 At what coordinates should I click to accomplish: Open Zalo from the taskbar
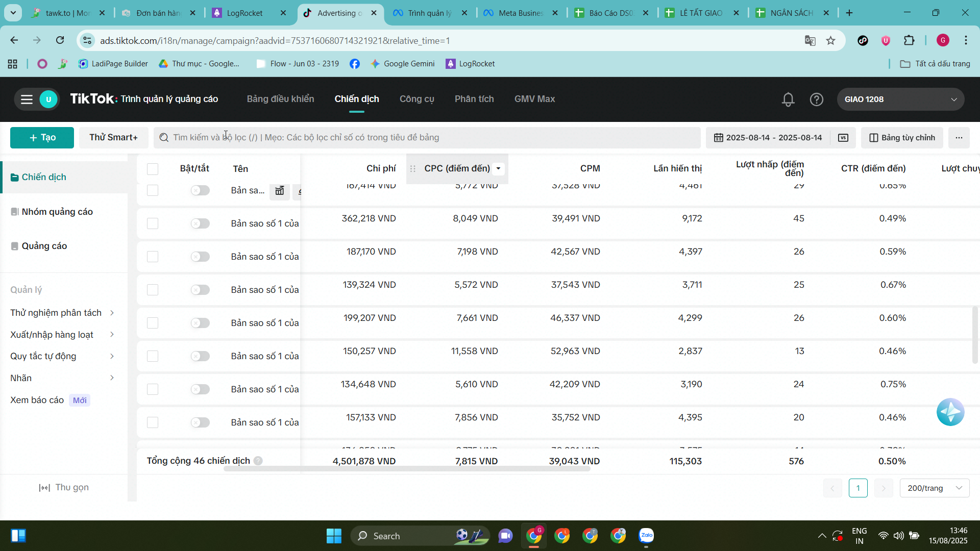[646, 536]
